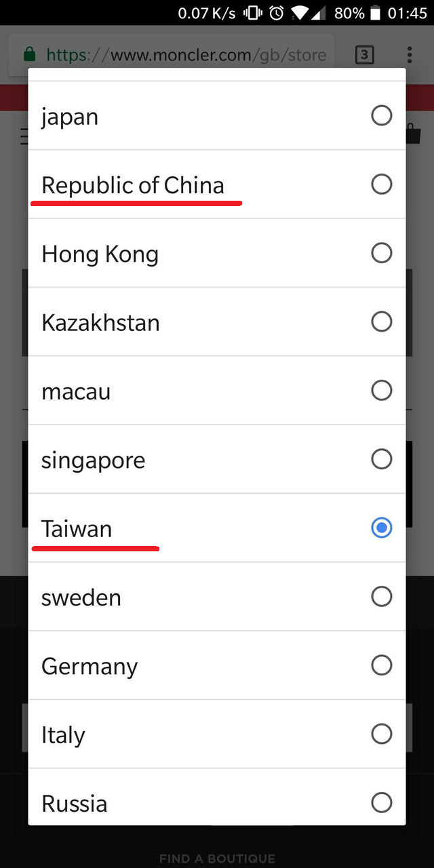Image resolution: width=434 pixels, height=868 pixels.
Task: Select the Germany radio button
Action: point(381,666)
